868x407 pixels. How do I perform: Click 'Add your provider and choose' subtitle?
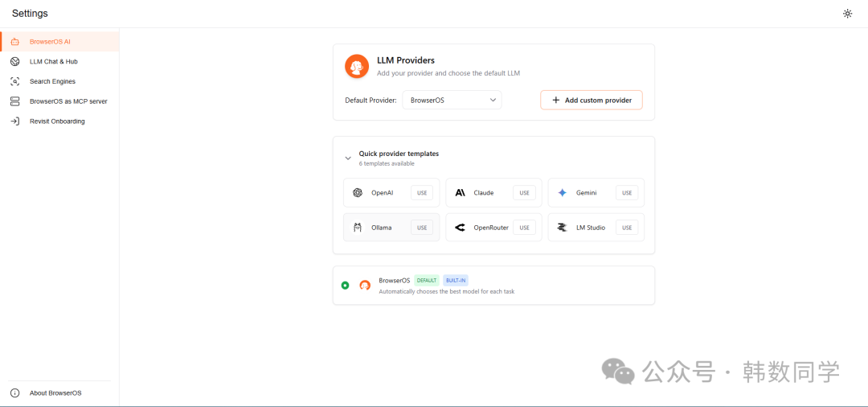pyautogui.click(x=448, y=72)
